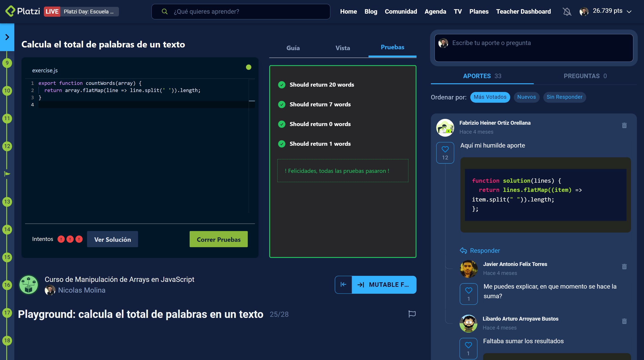Open the Guía tab
644x360 pixels.
pos(293,48)
